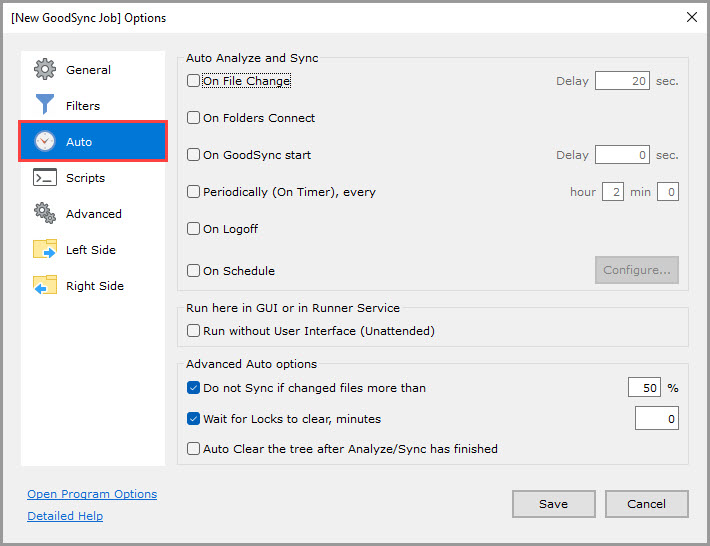Enable On File Change checkbox
Image resolution: width=710 pixels, height=546 pixels.
click(x=194, y=81)
